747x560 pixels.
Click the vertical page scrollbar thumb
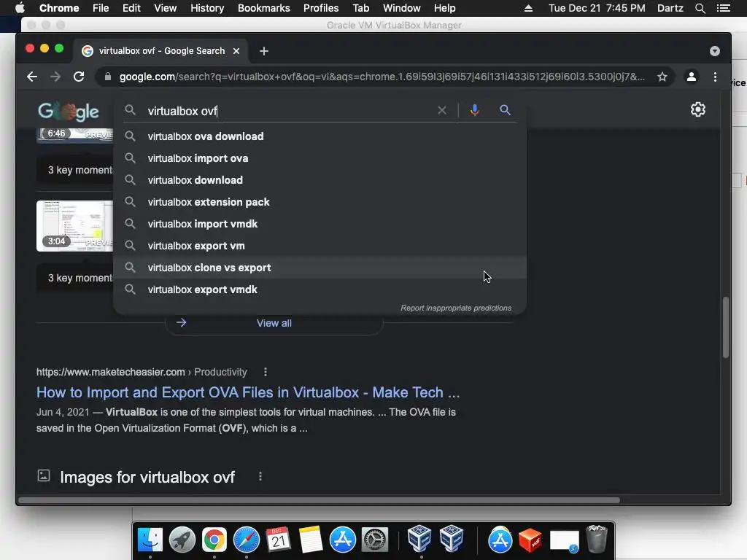click(x=726, y=327)
